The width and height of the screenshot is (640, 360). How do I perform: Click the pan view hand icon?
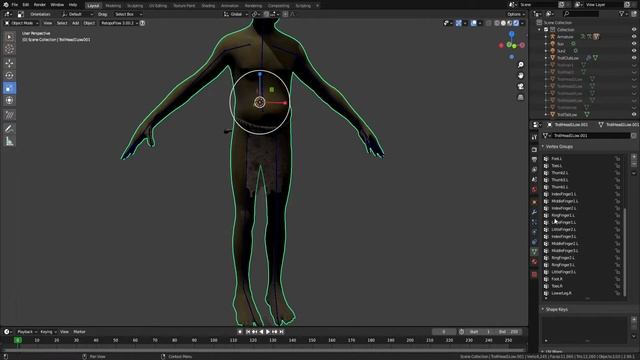coord(520,76)
